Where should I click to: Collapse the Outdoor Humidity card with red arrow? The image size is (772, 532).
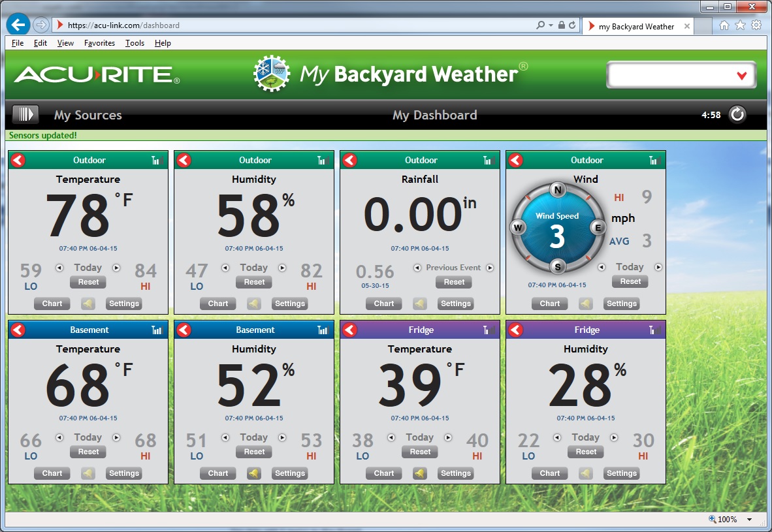[x=184, y=160]
